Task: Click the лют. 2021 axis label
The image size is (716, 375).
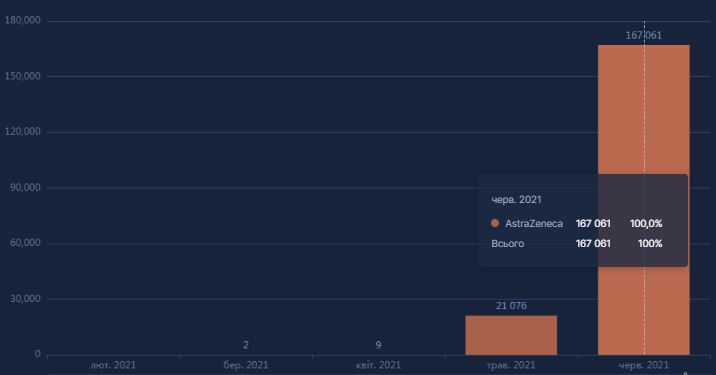Action: click(x=113, y=365)
